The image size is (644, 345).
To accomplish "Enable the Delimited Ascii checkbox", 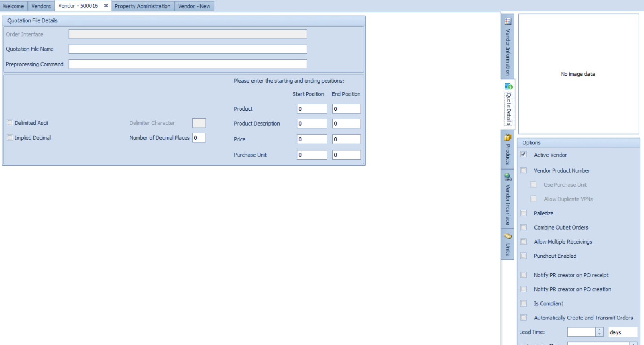I will click(x=10, y=123).
